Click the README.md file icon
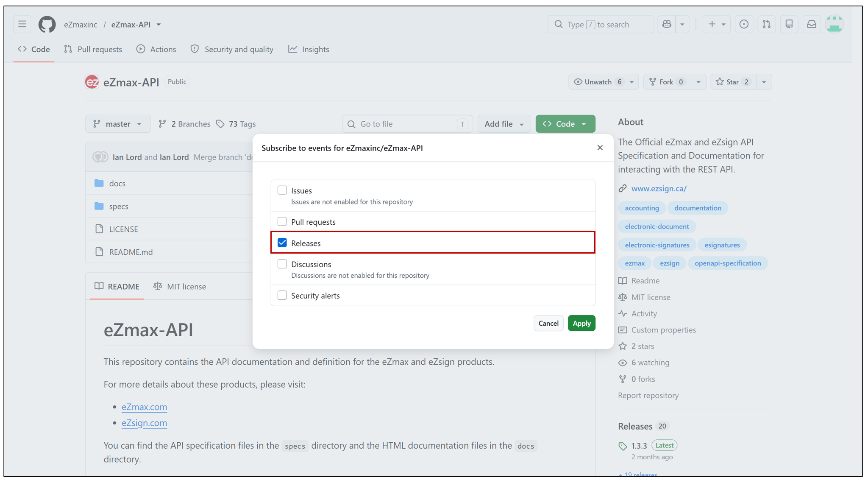 tap(99, 252)
